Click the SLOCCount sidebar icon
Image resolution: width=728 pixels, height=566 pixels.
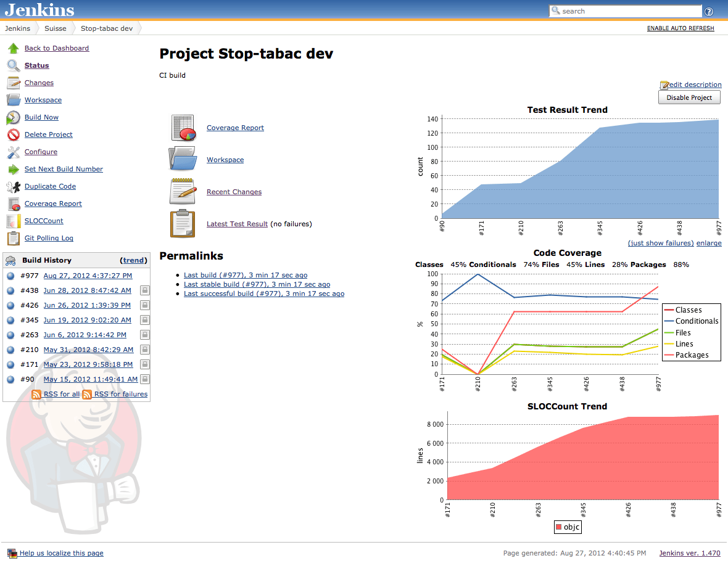click(14, 221)
